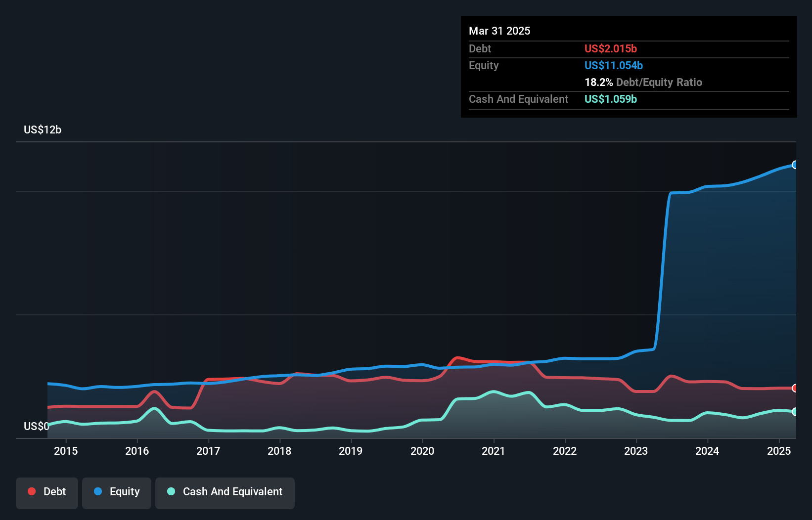This screenshot has height=520, width=812.
Task: Click the 18.2% Debt/Equity Ratio text
Action: pyautogui.click(x=643, y=82)
